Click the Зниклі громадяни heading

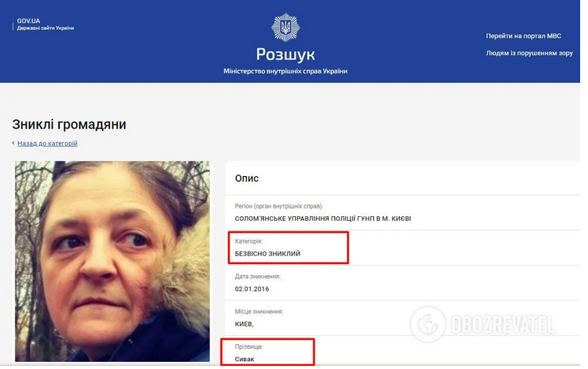(69, 125)
